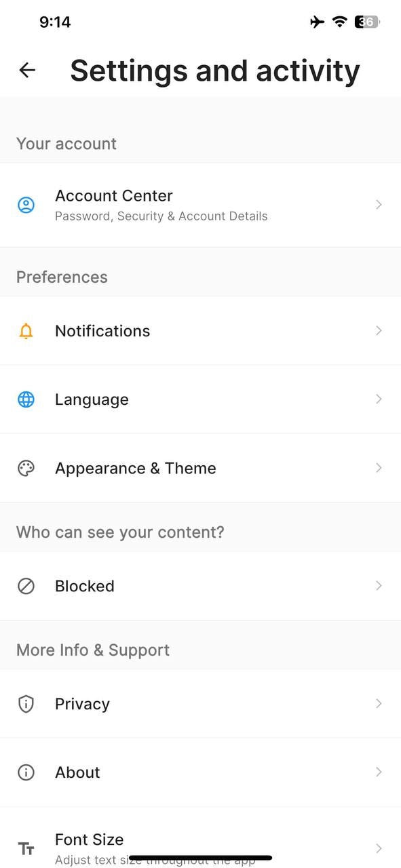Select the About settings entry
Viewport: 401px width, 868px height.
77,772
